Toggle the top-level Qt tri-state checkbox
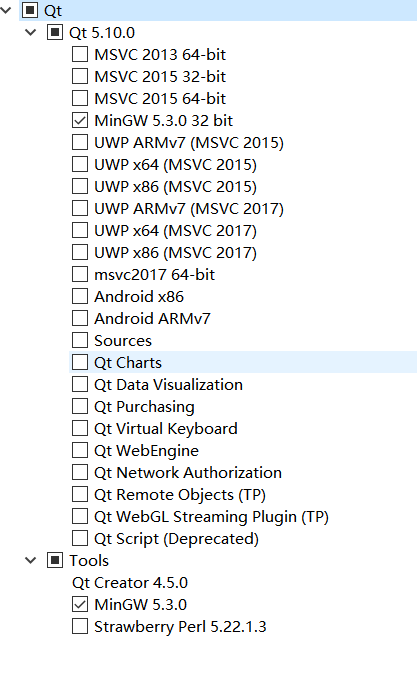Image resolution: width=417 pixels, height=688 pixels. pos(30,10)
